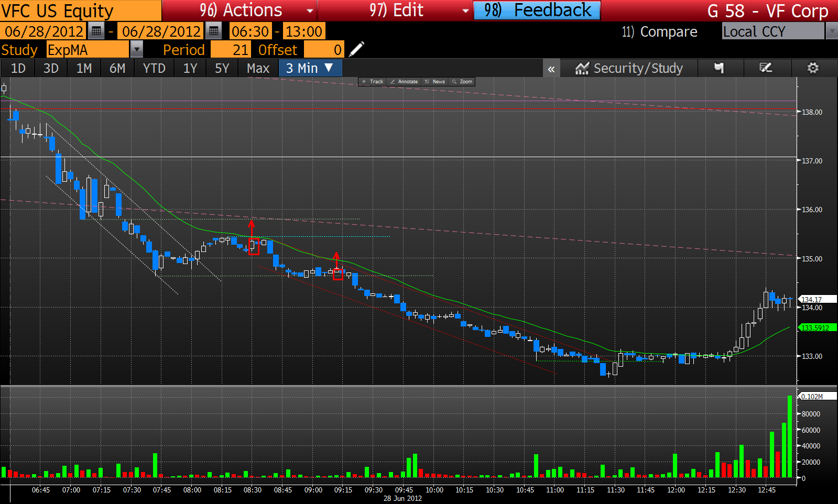
Task: Expand the Local CCY currency dropdown
Action: tap(832, 31)
